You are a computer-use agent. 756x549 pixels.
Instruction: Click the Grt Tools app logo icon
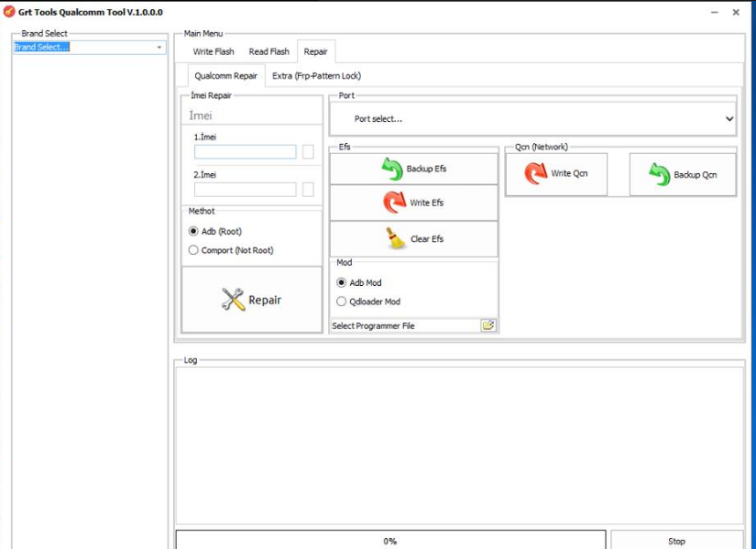(x=8, y=12)
